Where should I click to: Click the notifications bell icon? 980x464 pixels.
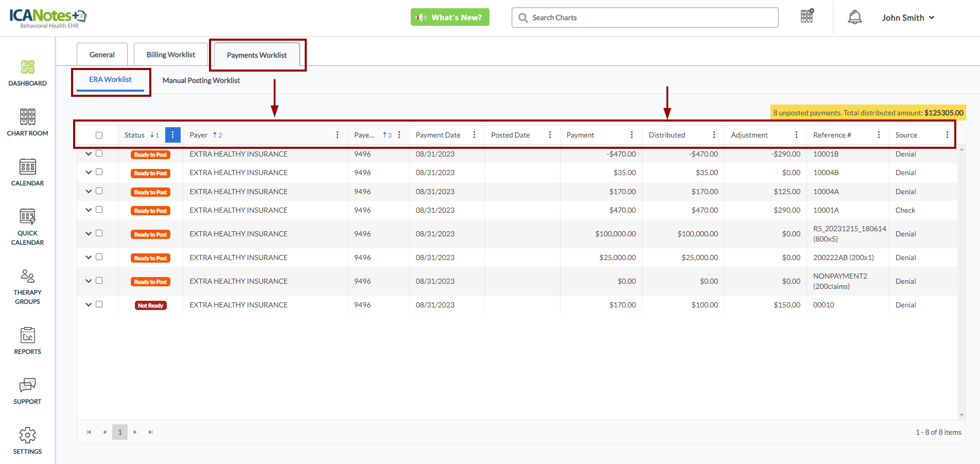tap(854, 18)
